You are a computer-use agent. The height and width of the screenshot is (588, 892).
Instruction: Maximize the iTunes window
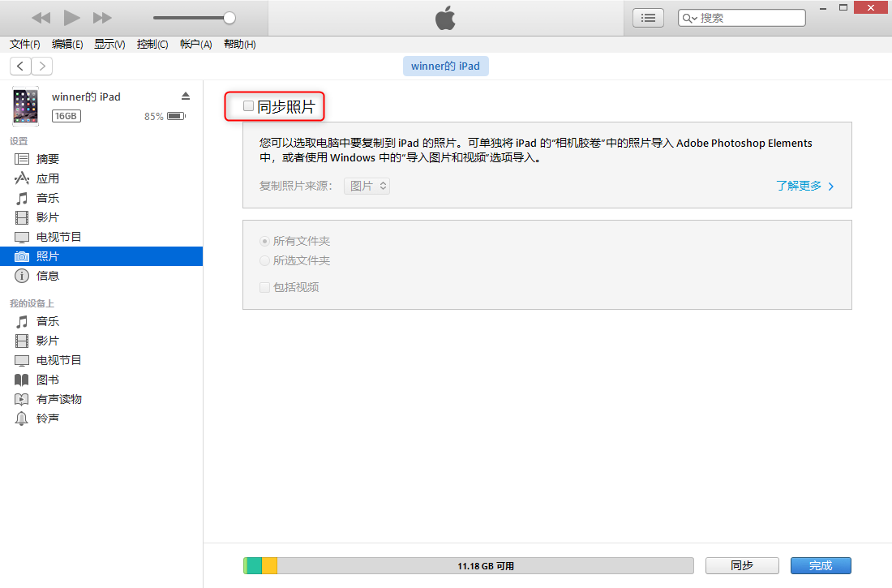(843, 8)
